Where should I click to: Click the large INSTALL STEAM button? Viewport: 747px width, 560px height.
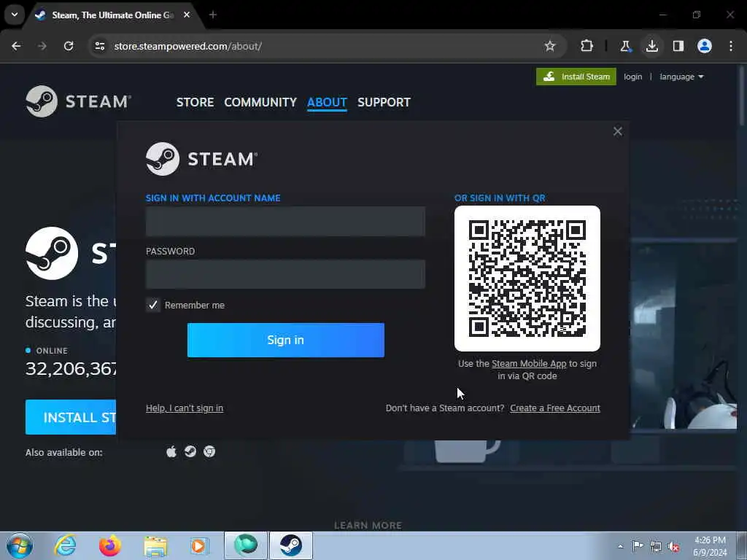point(71,417)
